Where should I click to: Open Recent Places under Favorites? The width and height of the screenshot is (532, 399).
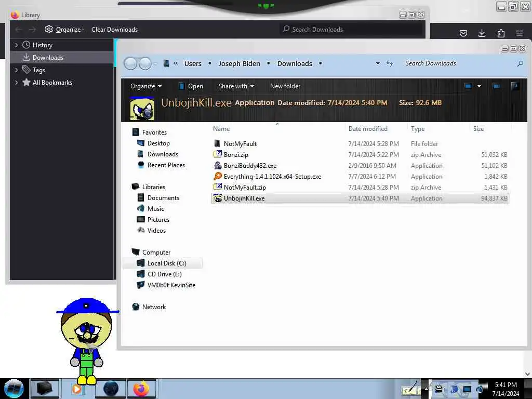166,165
